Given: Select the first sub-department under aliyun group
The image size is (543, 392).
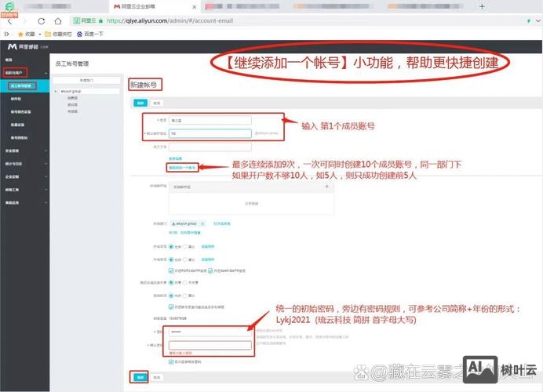Looking at the screenshot, I should (72, 98).
